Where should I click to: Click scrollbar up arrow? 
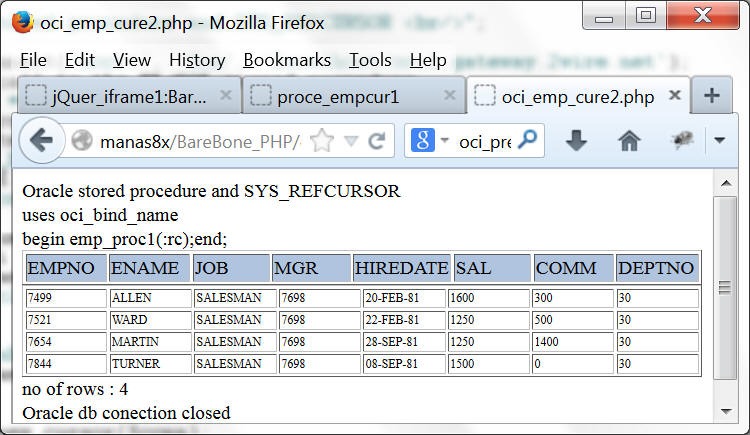(x=726, y=183)
